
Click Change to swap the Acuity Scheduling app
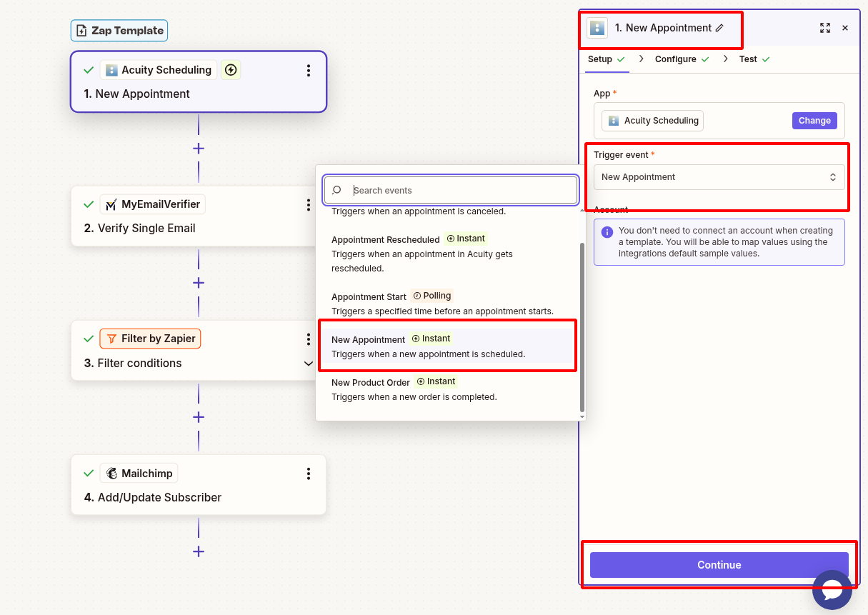[x=814, y=120]
